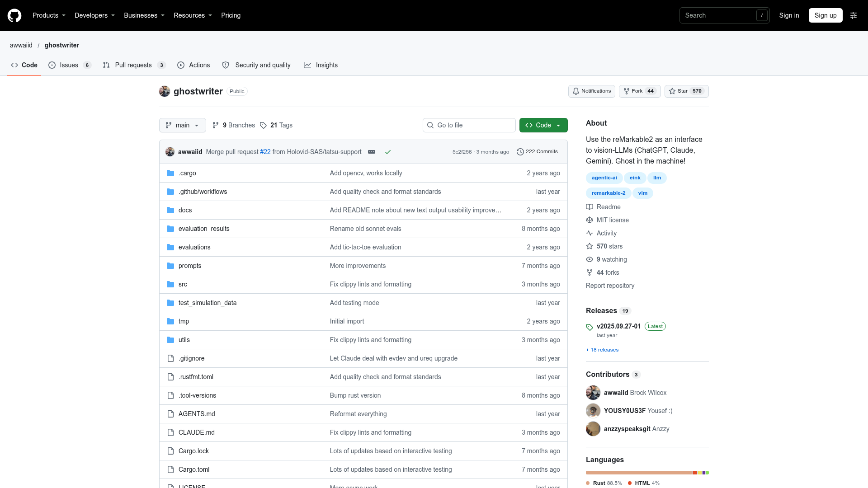The height and width of the screenshot is (488, 868).
Task: Focus the top Search field
Action: point(724,15)
